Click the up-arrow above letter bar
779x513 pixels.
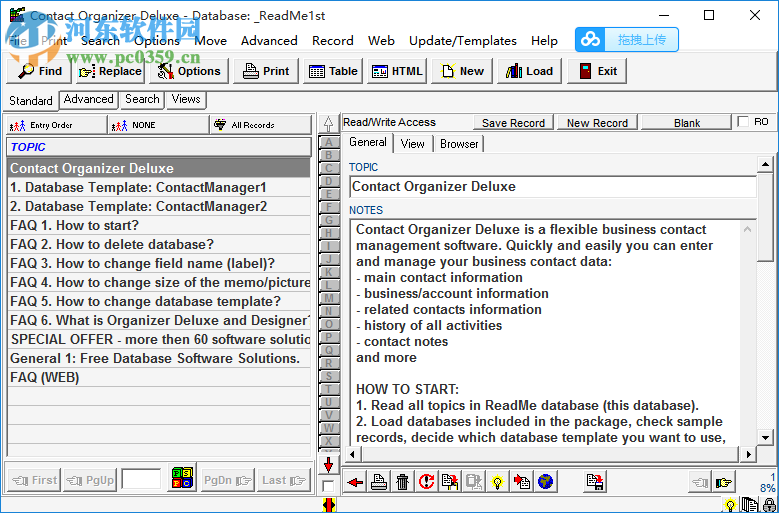pos(328,123)
